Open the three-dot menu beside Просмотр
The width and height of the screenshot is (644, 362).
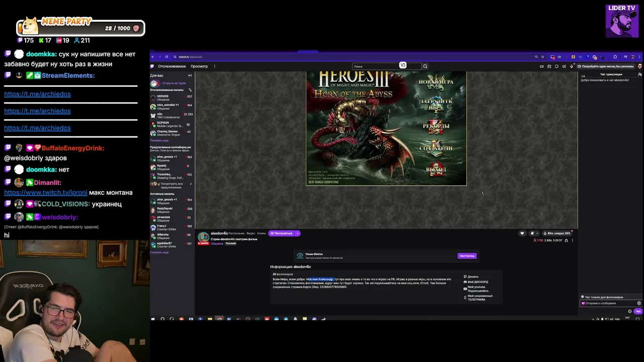pyautogui.click(x=214, y=66)
